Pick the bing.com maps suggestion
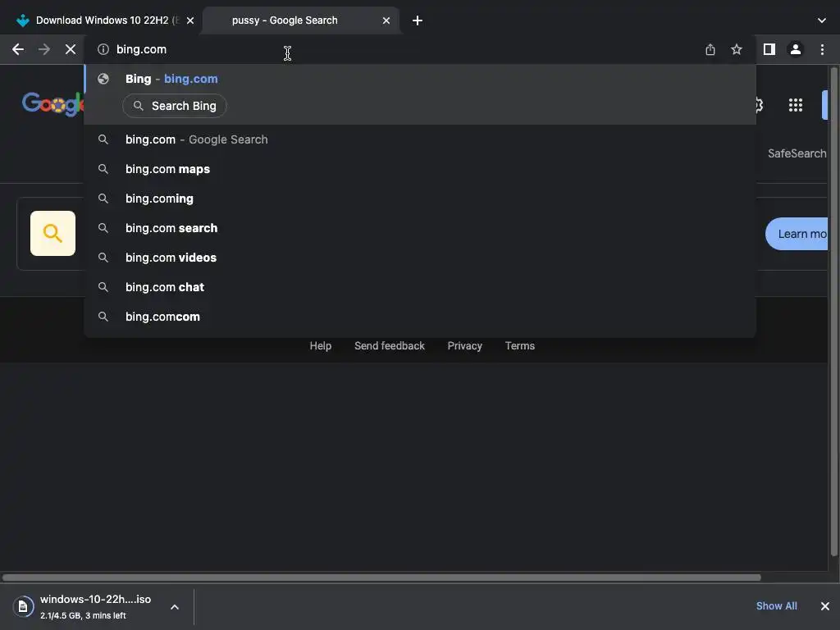Viewport: 840px width, 630px height. (420, 169)
